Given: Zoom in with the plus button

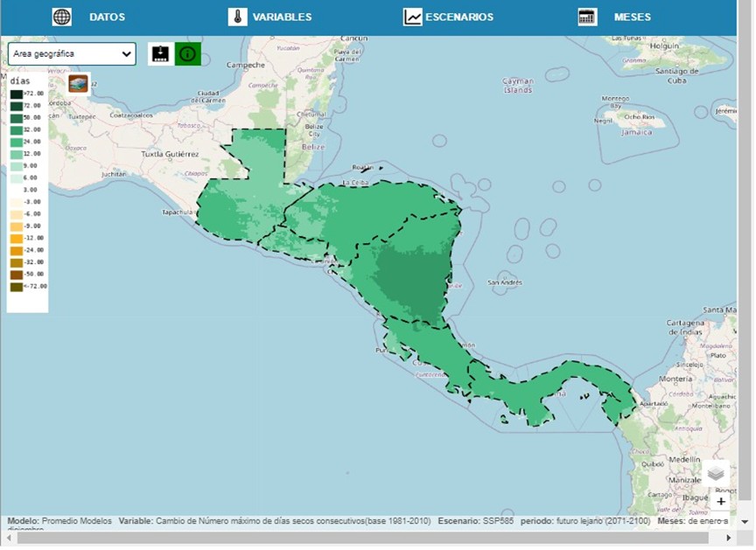Looking at the screenshot, I should point(721,502).
